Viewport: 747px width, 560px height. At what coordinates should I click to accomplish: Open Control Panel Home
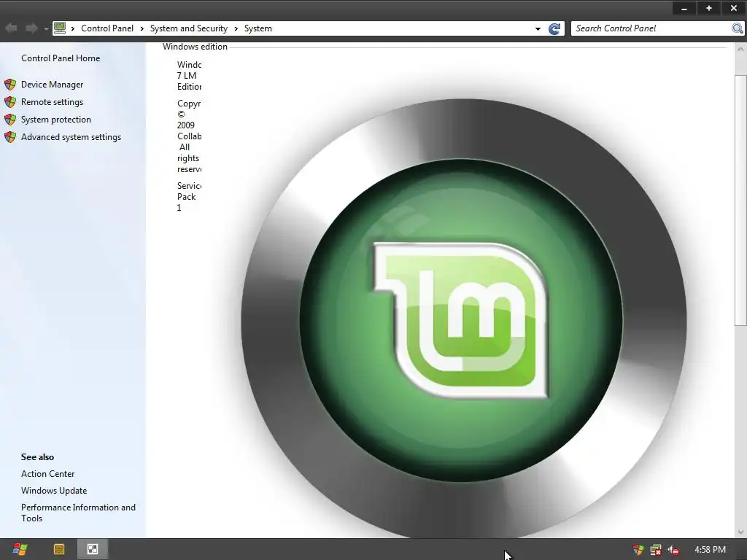(61, 58)
